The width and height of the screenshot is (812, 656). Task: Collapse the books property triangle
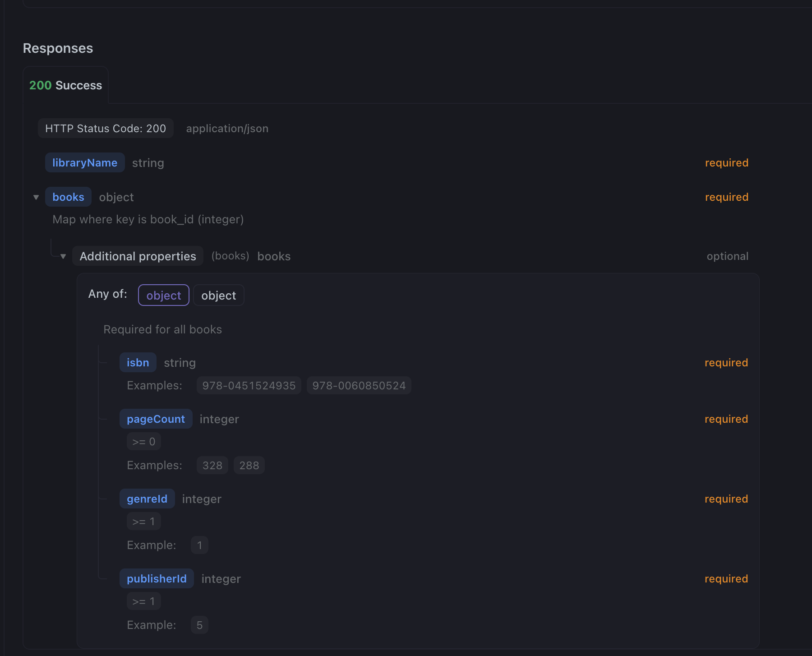tap(36, 197)
